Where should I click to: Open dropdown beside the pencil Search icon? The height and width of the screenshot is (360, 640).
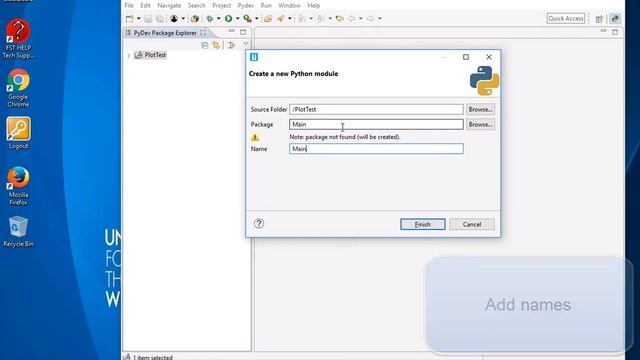pyautogui.click(x=289, y=18)
